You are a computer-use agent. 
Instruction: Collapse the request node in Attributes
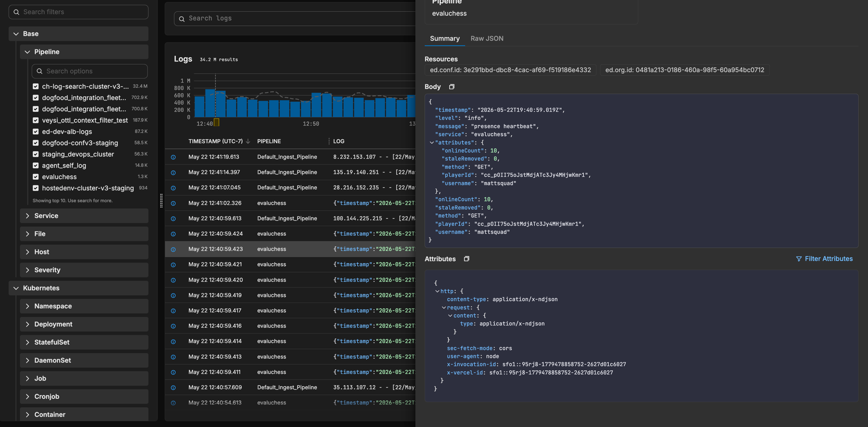pos(444,308)
